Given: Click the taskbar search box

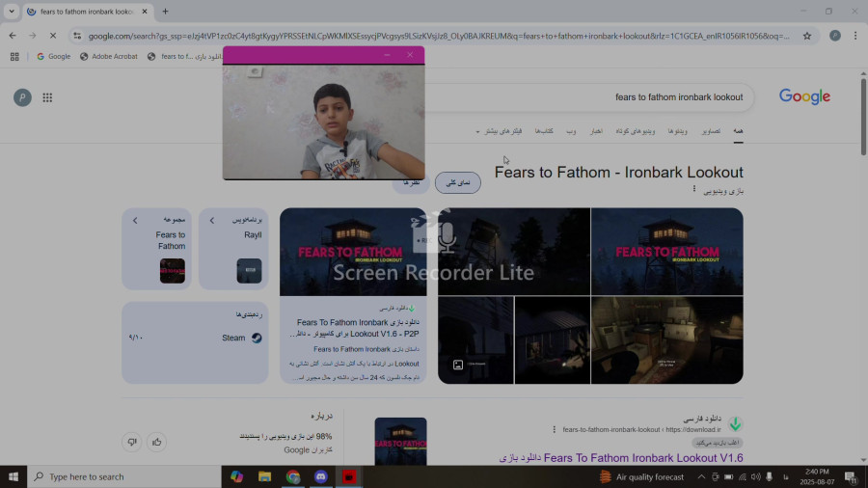Looking at the screenshot, I should (x=124, y=476).
